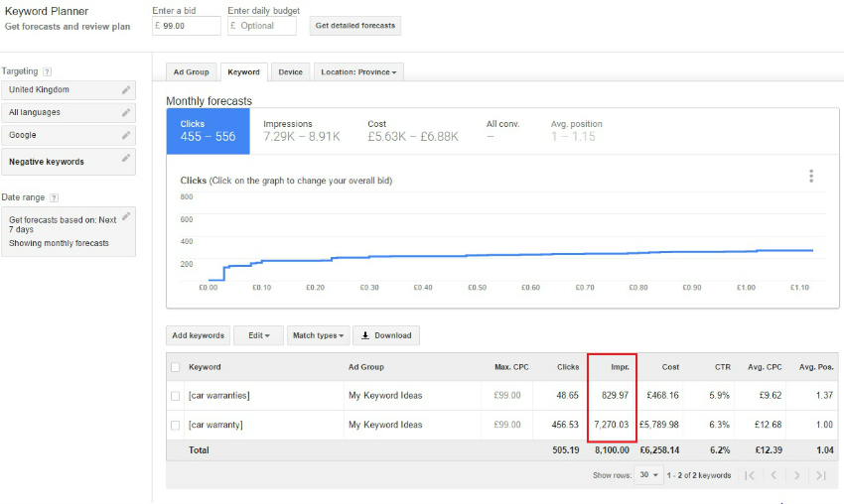The height and width of the screenshot is (504, 844).
Task: Click the blue bid line on the Clicks graph
Action: 496,255
